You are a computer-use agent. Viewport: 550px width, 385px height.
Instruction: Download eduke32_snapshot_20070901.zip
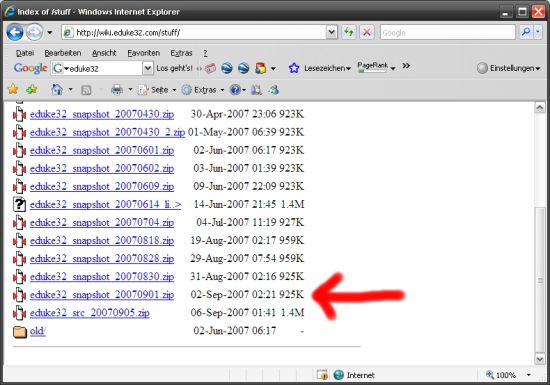click(x=102, y=295)
